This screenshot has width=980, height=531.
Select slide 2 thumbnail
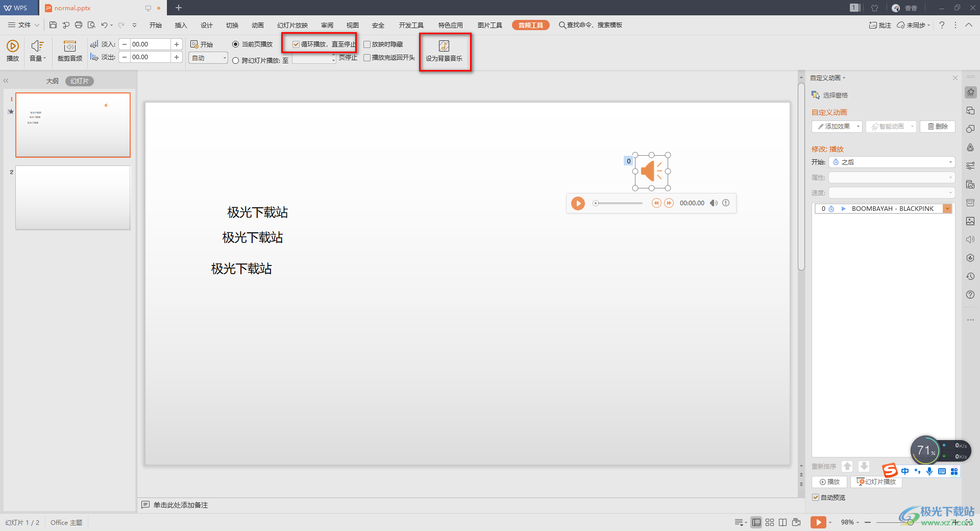coord(72,198)
